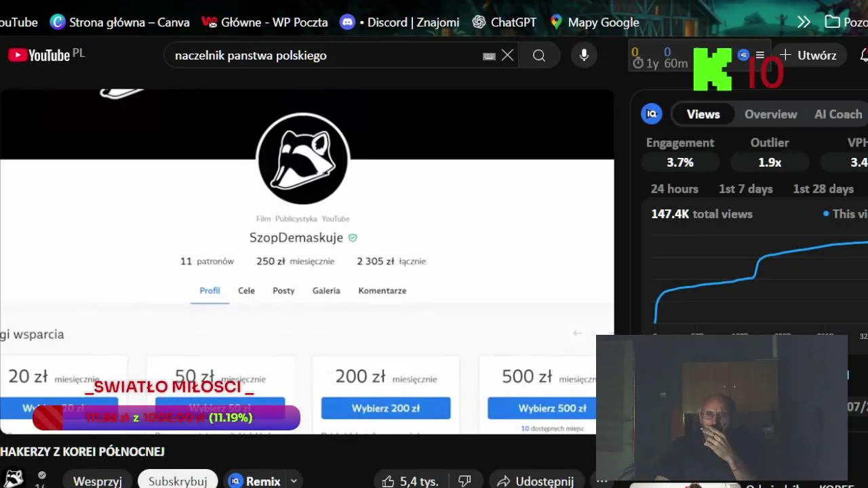The height and width of the screenshot is (488, 868).
Task: Click the Wybierz 200 zł button
Action: pyautogui.click(x=386, y=408)
